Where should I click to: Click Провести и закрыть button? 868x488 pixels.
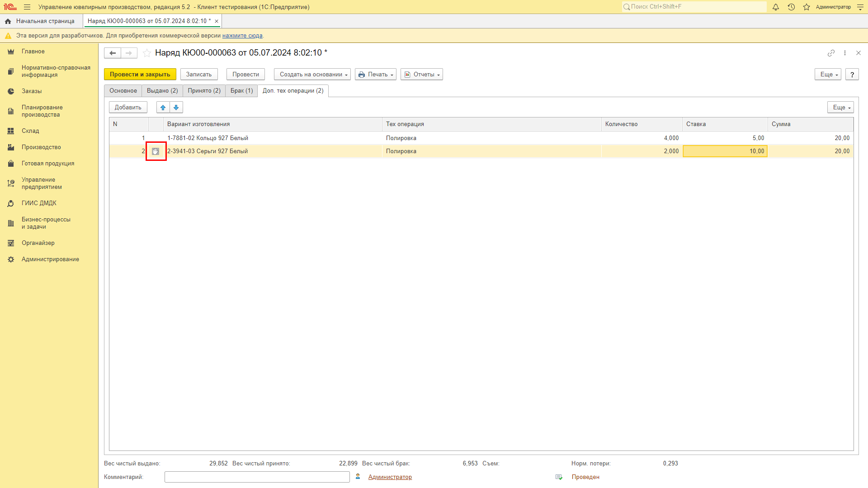click(140, 75)
